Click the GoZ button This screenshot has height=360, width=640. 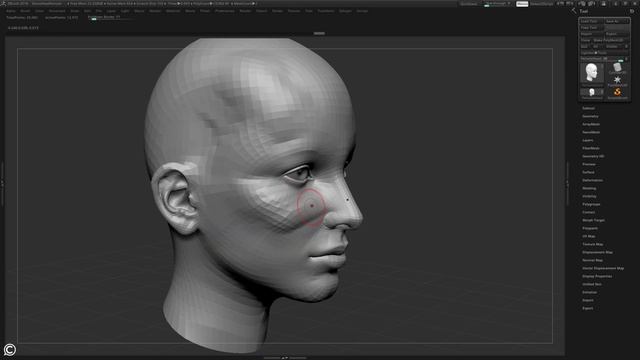(585, 47)
